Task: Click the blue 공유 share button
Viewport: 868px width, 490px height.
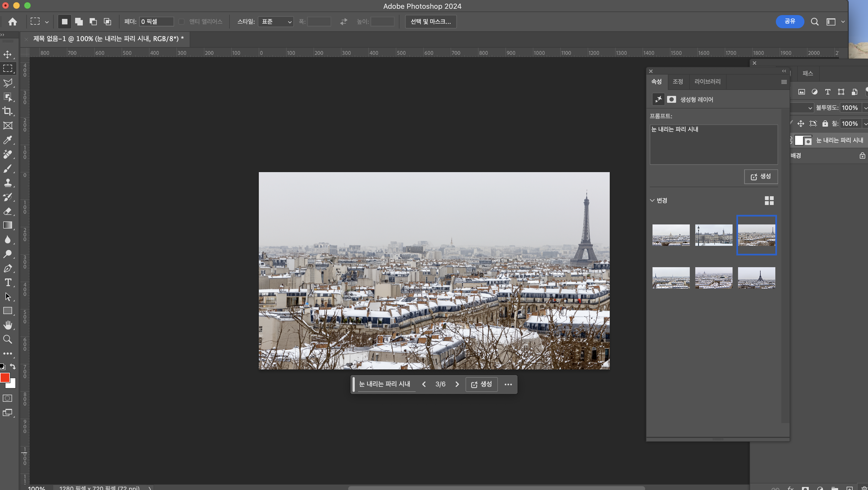Action: (790, 22)
